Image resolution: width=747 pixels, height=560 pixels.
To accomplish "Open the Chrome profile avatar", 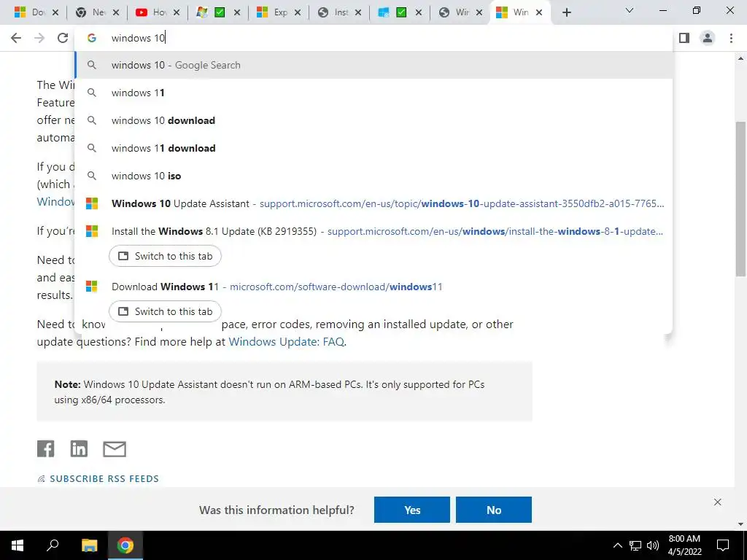I will click(708, 38).
